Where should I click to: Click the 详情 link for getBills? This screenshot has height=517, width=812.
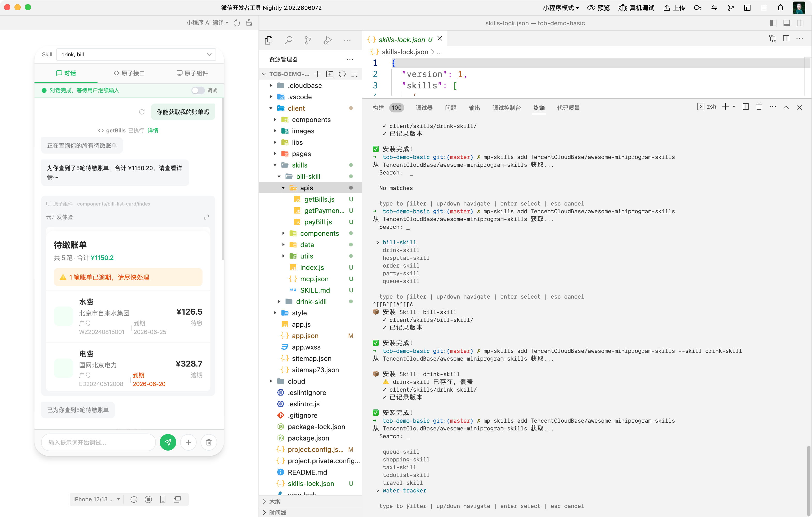(x=153, y=131)
